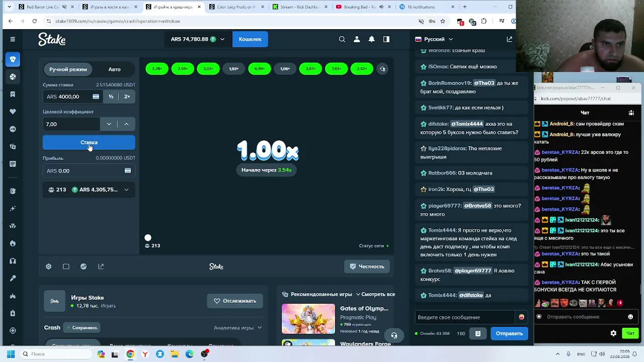This screenshot has height=362, width=644.
Task: Decrease target multiplier with down arrow
Action: (x=109, y=124)
